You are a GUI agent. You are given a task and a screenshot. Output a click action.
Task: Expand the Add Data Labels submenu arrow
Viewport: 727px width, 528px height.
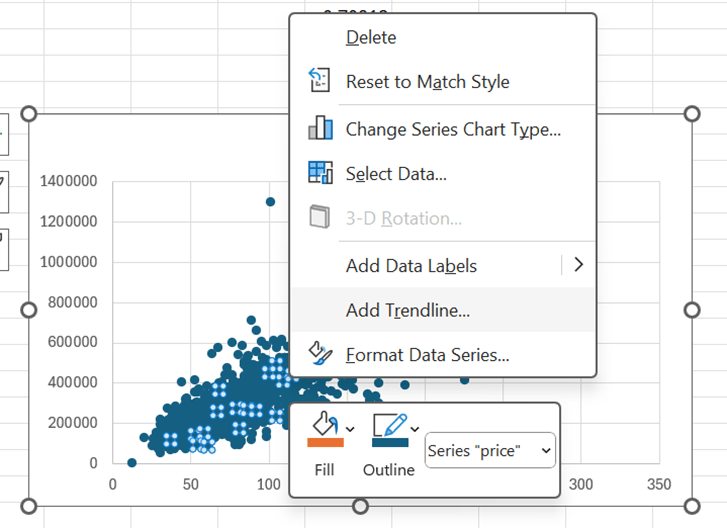point(577,265)
